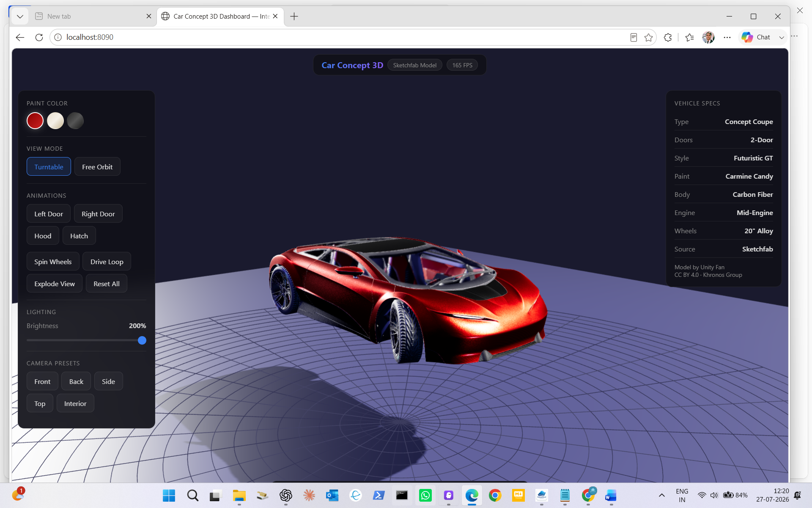
Task: Open File Explorer from taskbar
Action: click(239, 495)
